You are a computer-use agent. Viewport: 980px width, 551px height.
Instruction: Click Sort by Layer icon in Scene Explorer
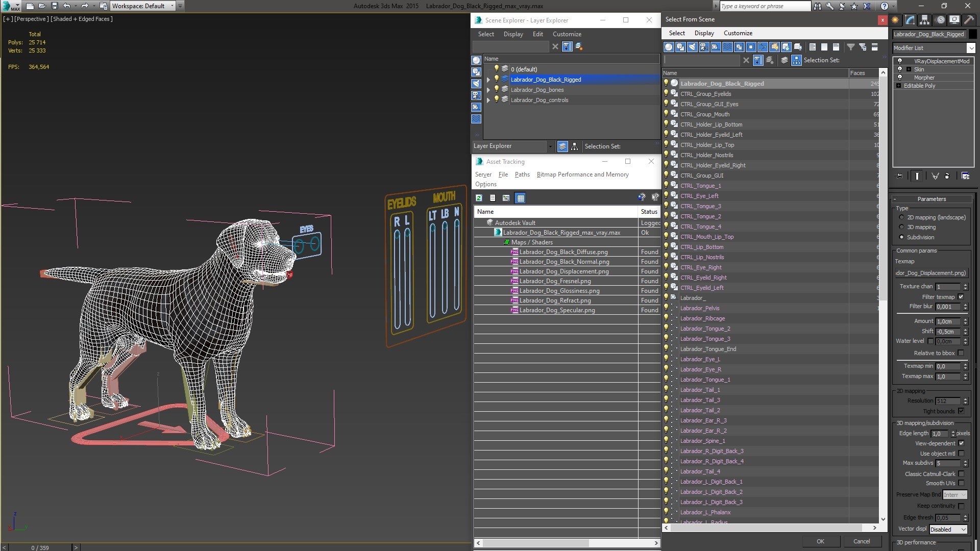562,146
